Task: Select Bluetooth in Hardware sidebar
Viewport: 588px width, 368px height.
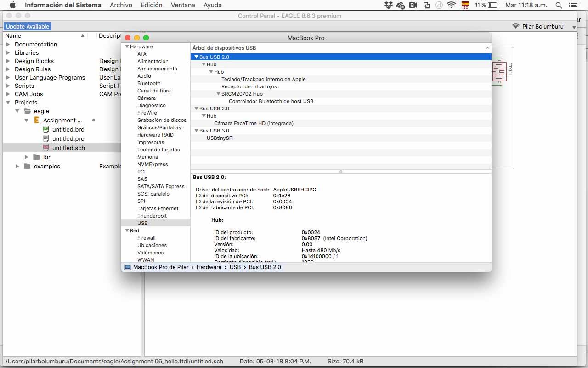Action: [149, 83]
